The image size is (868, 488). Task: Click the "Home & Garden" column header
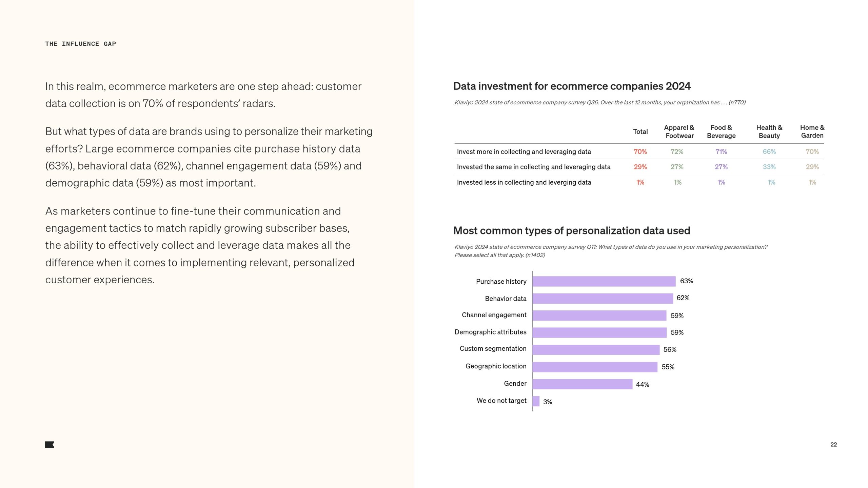point(812,131)
